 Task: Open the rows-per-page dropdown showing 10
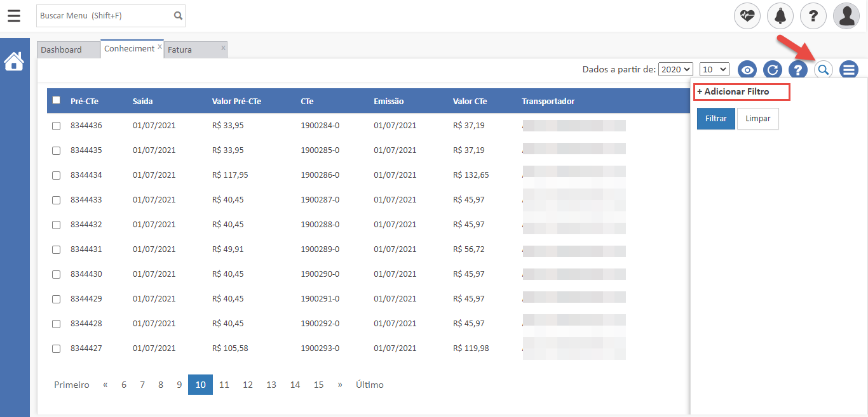[x=714, y=69]
